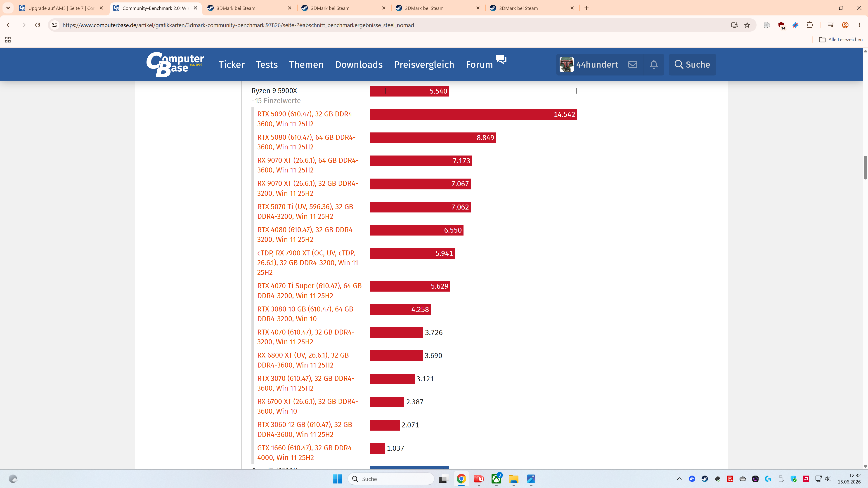Collapse the 15 Einzelwerte list
Viewport: 868px width, 488px height.
tap(276, 100)
